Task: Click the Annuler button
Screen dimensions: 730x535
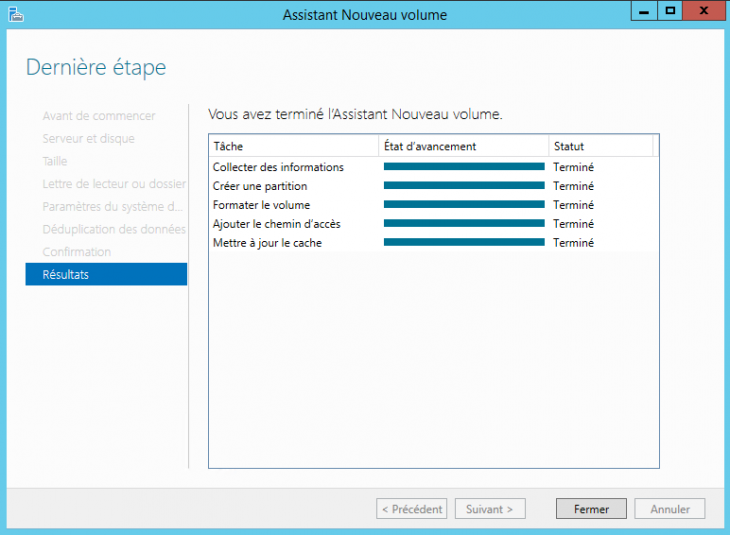Action: 670,509
